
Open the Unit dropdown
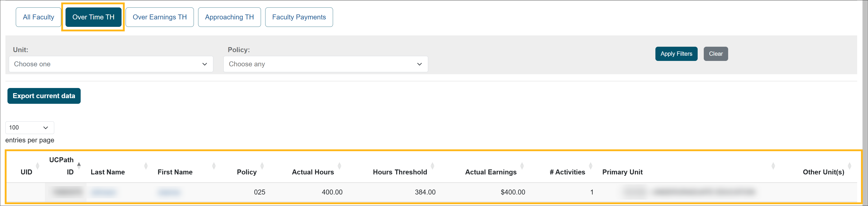click(111, 64)
